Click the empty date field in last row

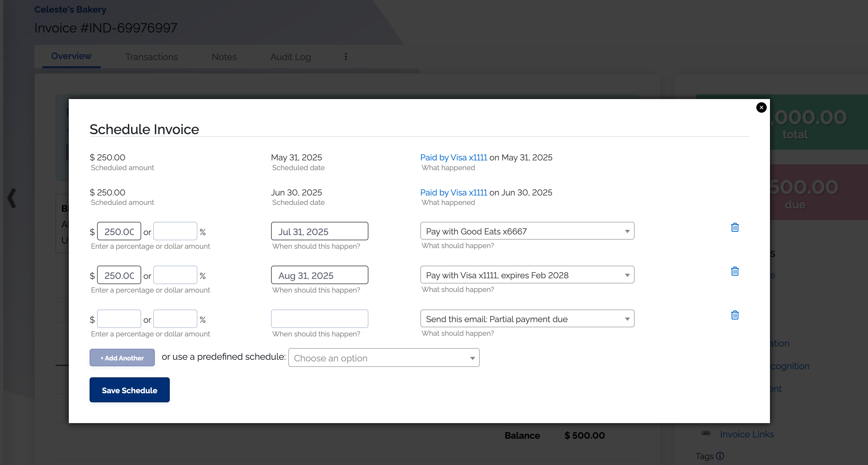[319, 319]
